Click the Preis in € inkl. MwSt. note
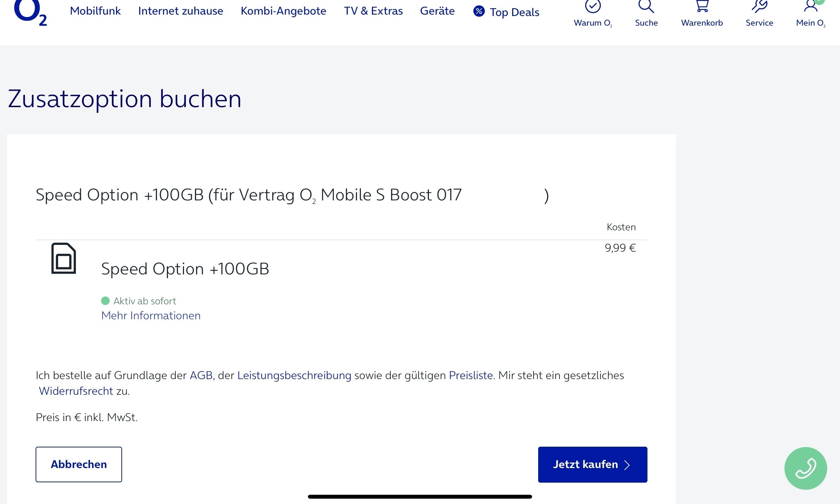 point(87,418)
